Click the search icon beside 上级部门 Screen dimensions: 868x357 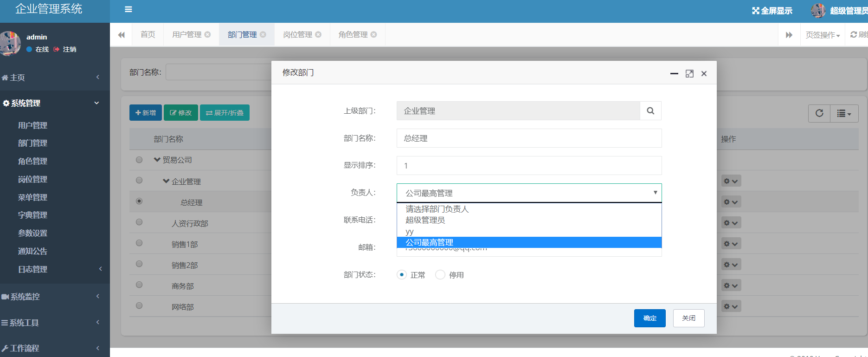click(650, 110)
